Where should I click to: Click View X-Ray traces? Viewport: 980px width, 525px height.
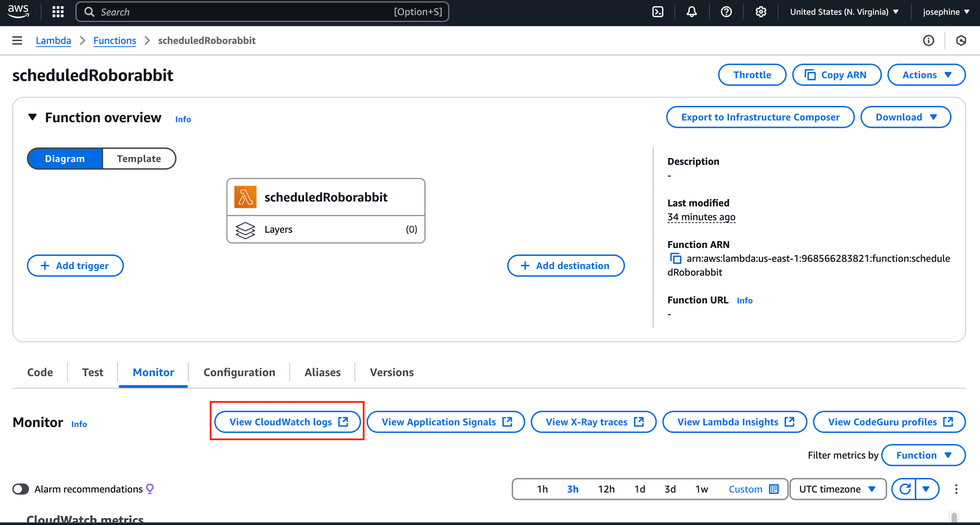click(x=593, y=422)
